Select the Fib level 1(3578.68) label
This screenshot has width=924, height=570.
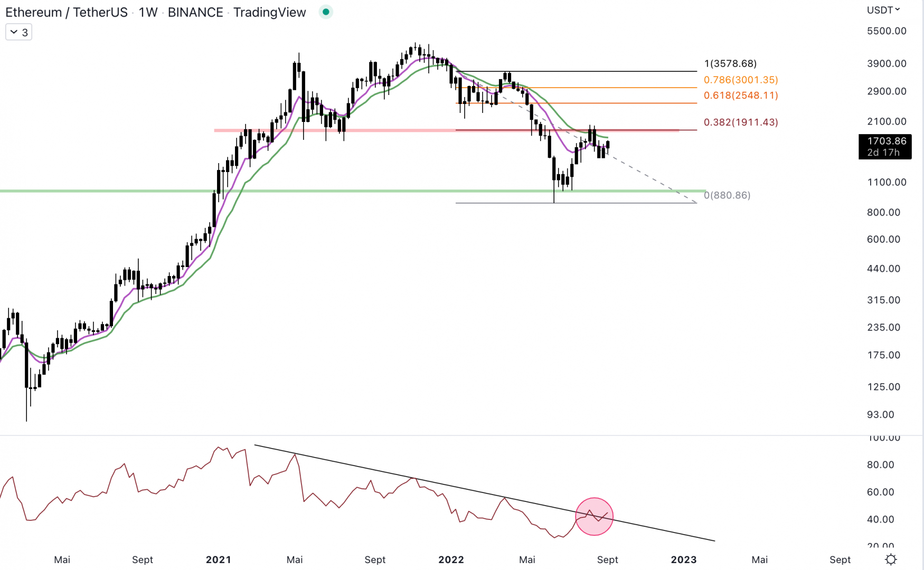point(730,63)
